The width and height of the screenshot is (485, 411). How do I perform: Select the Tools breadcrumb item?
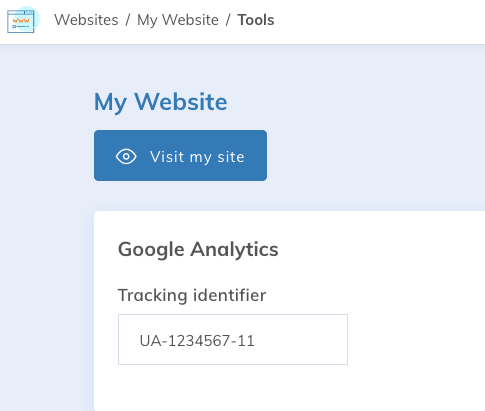click(256, 20)
